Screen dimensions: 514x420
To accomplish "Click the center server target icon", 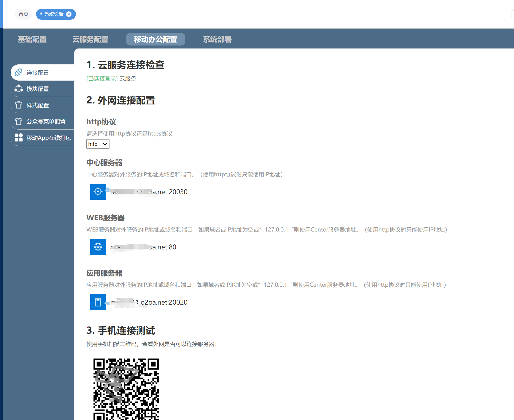I will (x=98, y=191).
